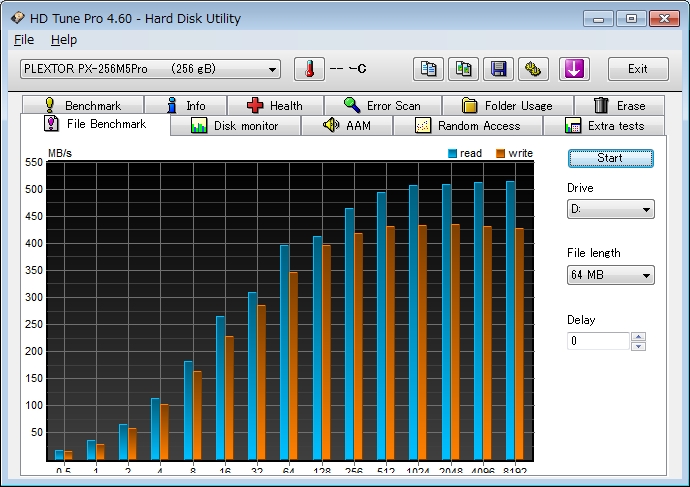The width and height of the screenshot is (690, 487).
Task: Click the Delay input field
Action: click(x=598, y=341)
